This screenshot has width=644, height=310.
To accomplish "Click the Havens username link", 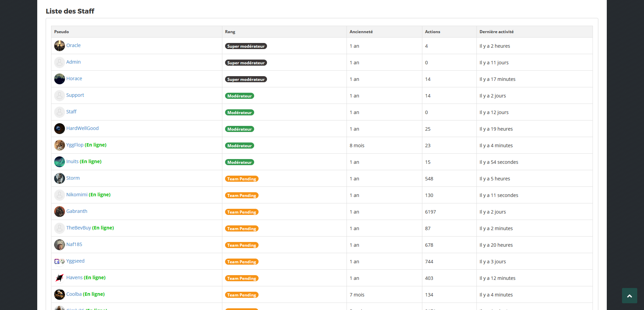I will click(74, 278).
